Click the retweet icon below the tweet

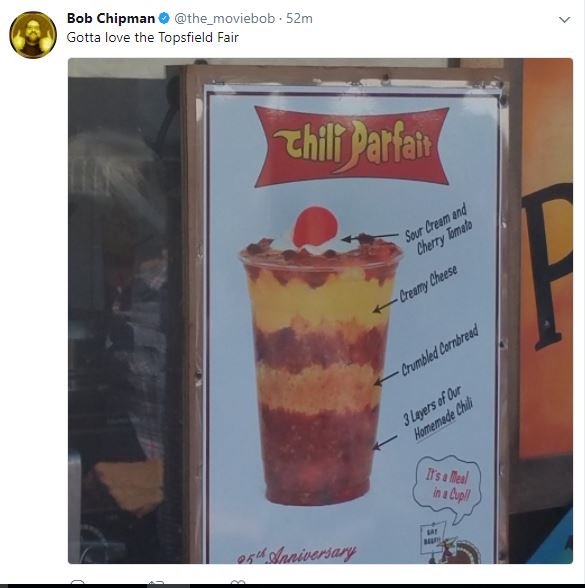point(156,581)
